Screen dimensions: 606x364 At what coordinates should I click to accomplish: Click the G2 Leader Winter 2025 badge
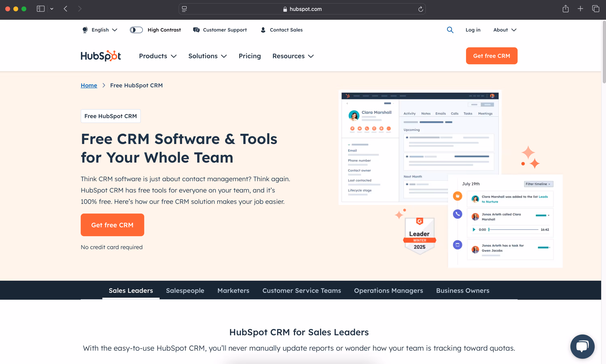pos(420,236)
